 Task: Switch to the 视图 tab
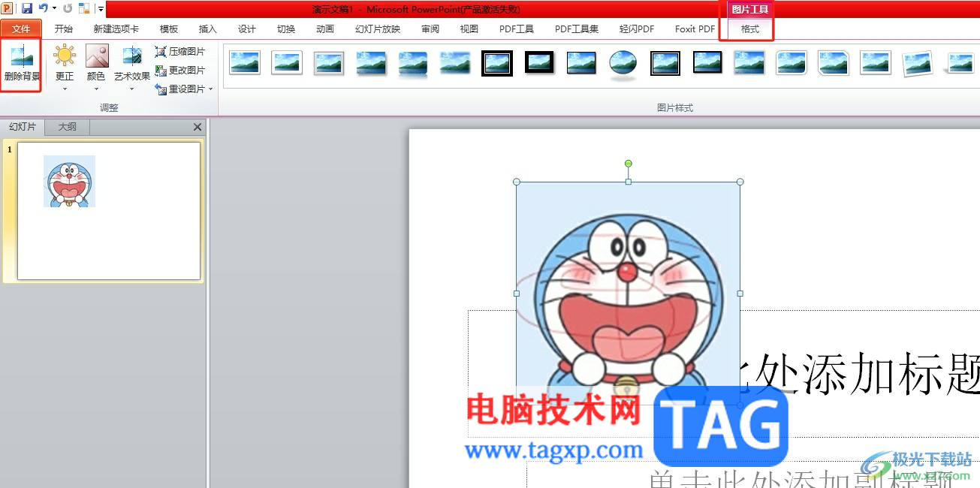469,29
